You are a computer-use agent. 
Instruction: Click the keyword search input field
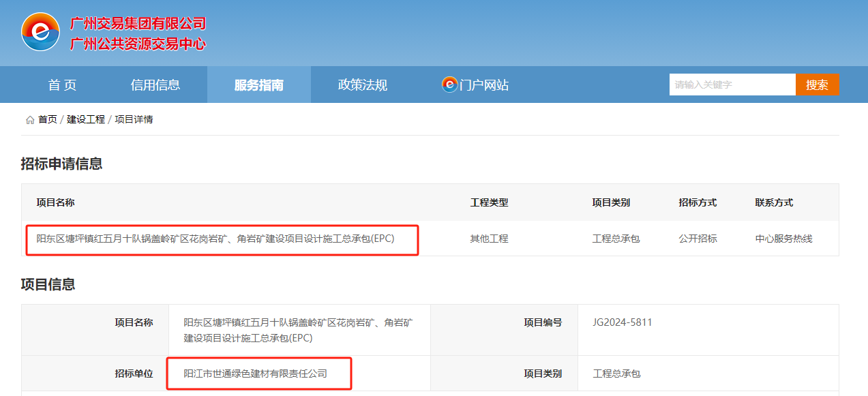732,85
